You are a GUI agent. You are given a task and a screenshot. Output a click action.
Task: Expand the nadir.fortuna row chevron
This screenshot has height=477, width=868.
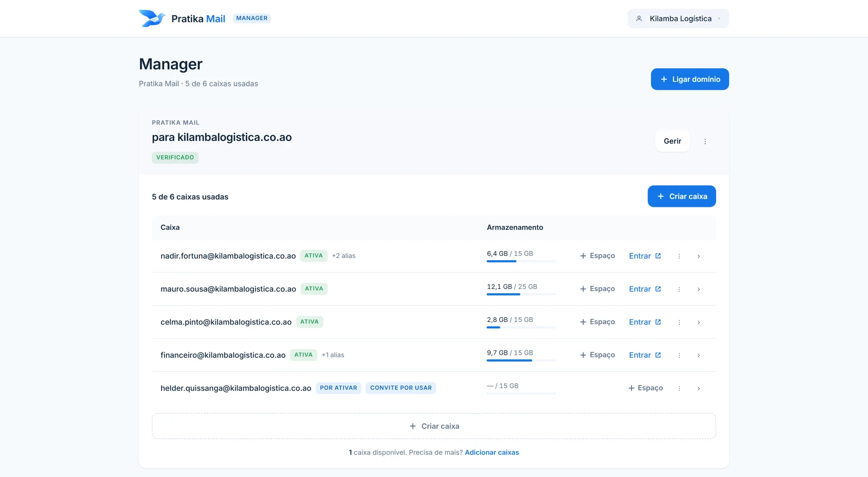click(698, 256)
